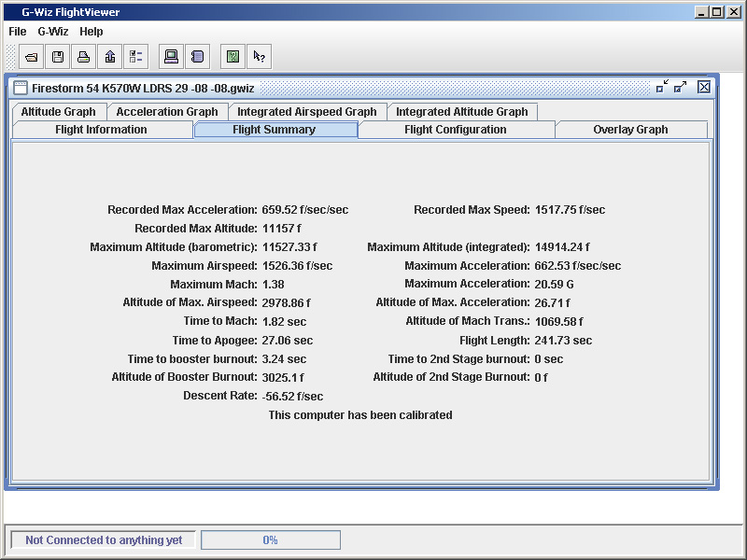This screenshot has height=560, width=747.
Task: Click the 'Flight Length:' label
Action: [x=495, y=341]
